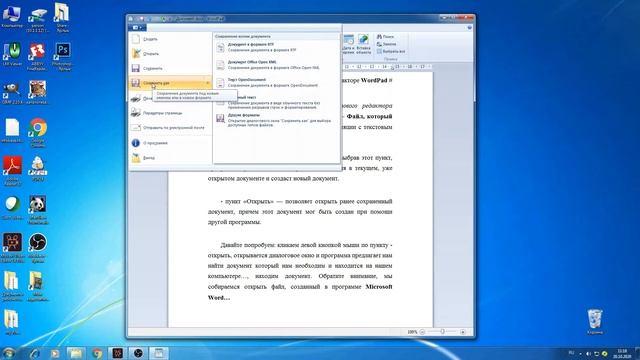Click the WordPad zoom slider handle
This screenshot has width=640, height=360.
pyautogui.click(x=442, y=332)
